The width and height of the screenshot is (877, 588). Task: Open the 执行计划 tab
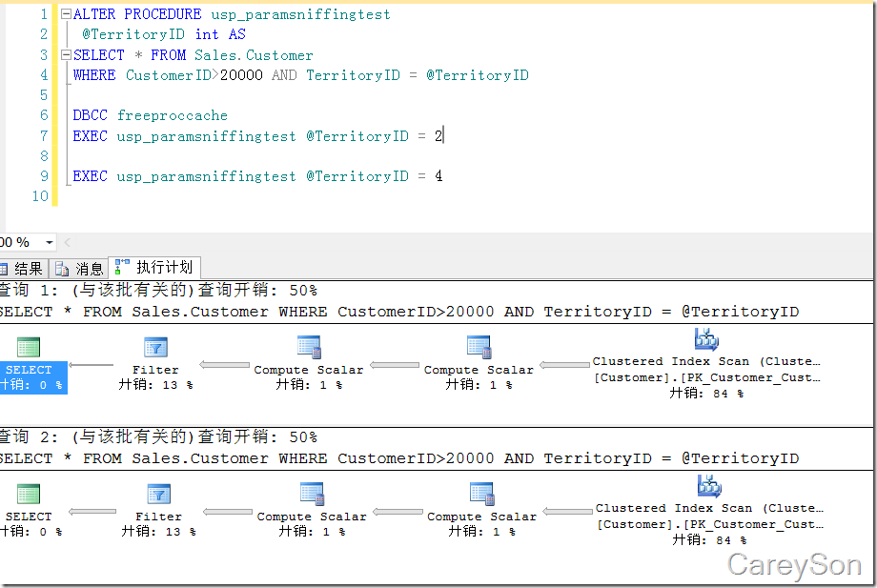[156, 268]
